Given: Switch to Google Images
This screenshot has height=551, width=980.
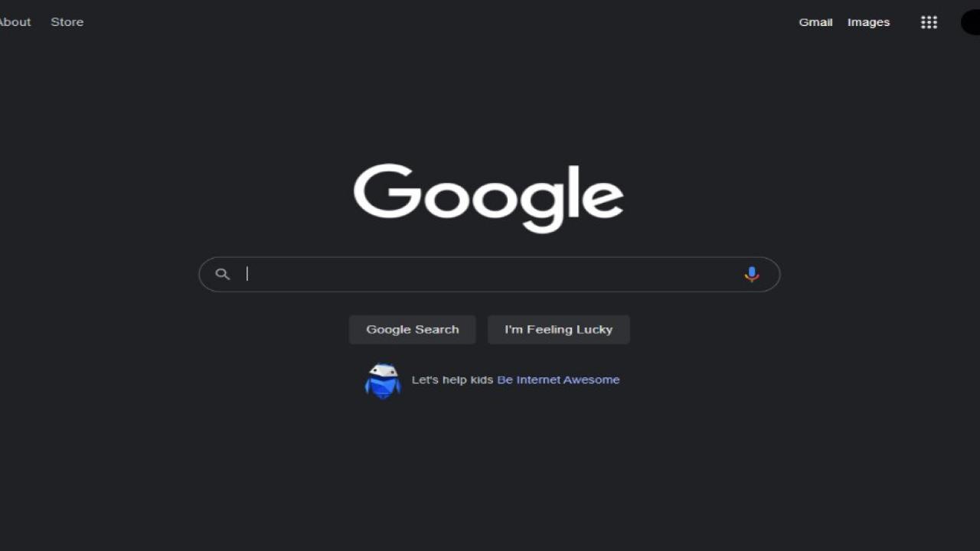Looking at the screenshot, I should point(868,22).
